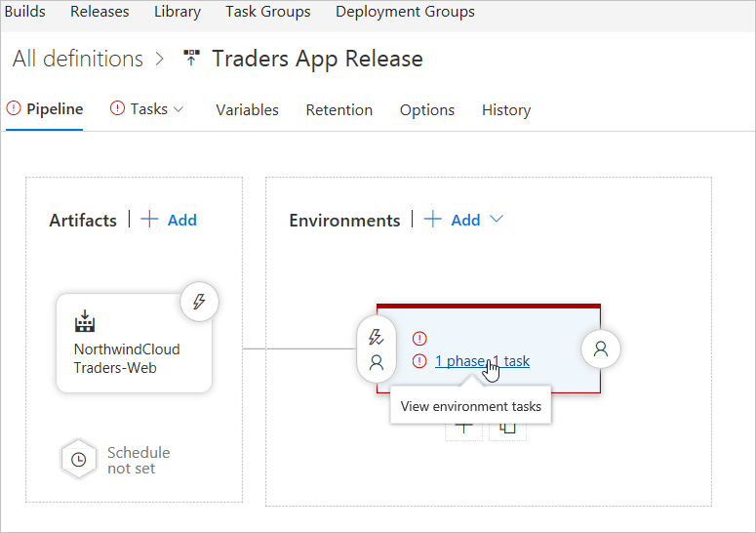756x533 pixels.
Task: Navigate to All definitions breadcrumb
Action: 78,59
